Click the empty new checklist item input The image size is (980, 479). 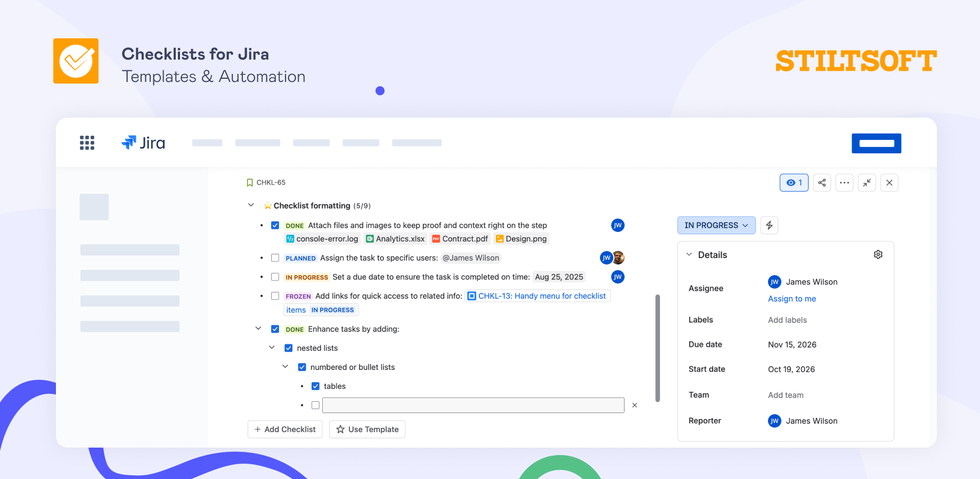coord(473,405)
